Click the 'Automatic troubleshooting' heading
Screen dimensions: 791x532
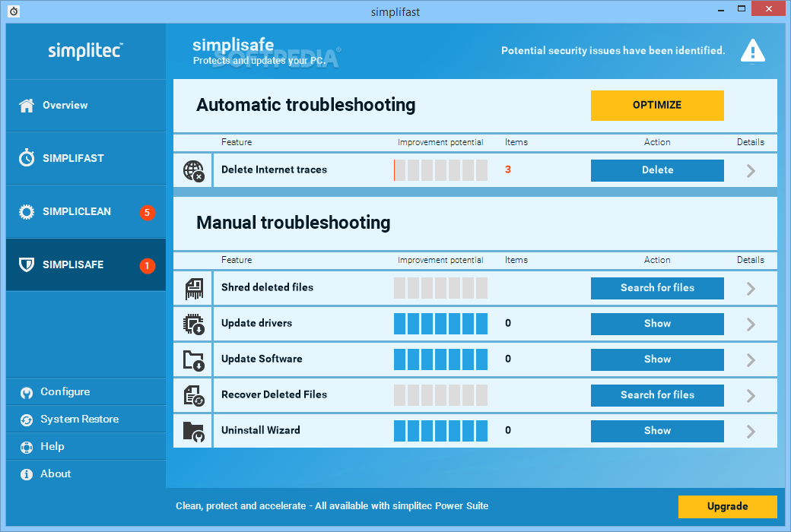point(306,106)
